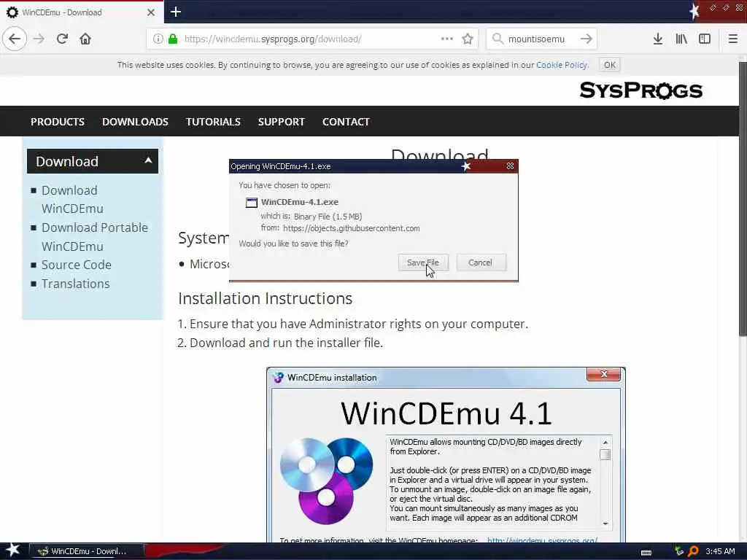Screen dimensions: 747x560
Task: Collapse the Download sidebar section arrow
Action: click(148, 160)
